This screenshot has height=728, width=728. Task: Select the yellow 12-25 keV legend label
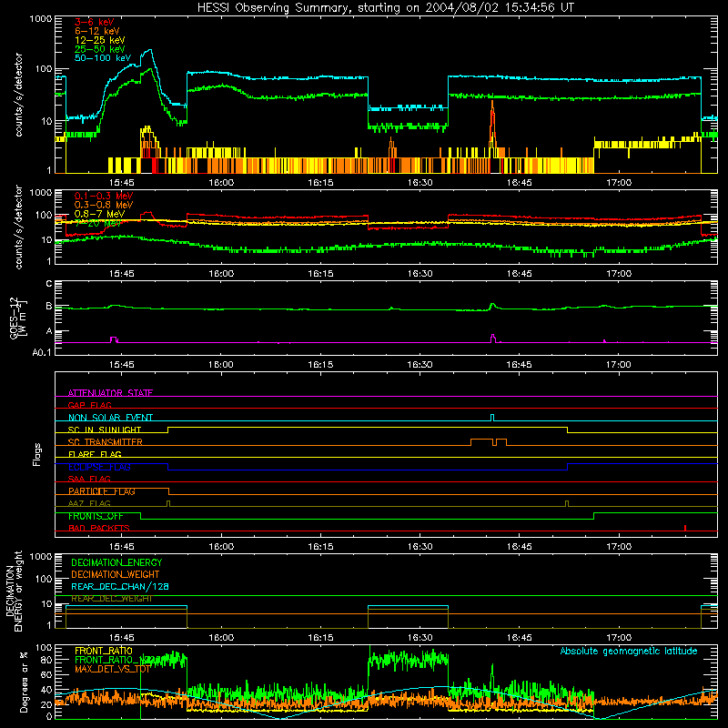[99, 40]
